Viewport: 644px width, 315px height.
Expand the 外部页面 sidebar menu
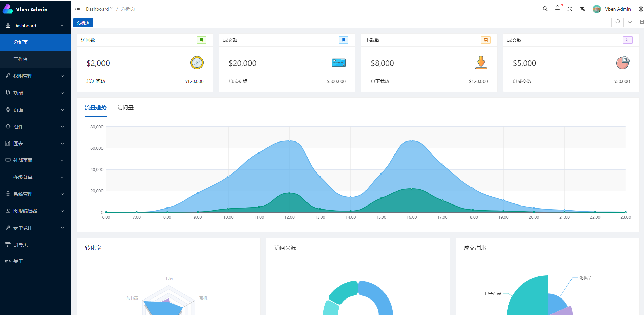(x=35, y=160)
